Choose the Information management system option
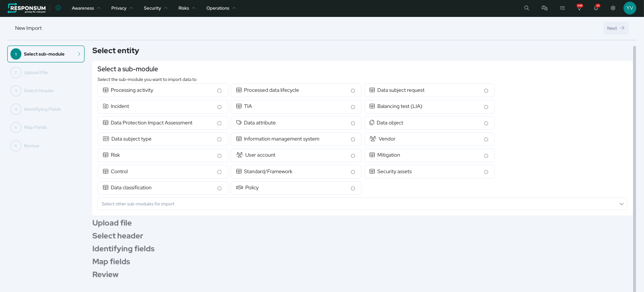Image resolution: width=644 pixels, height=292 pixels. 296,139
